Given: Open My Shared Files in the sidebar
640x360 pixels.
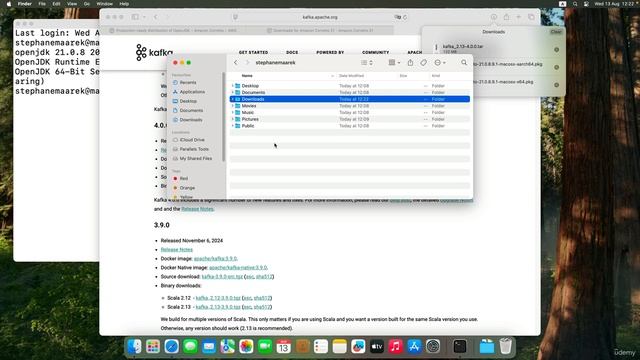Looking at the screenshot, I should 196,158.
